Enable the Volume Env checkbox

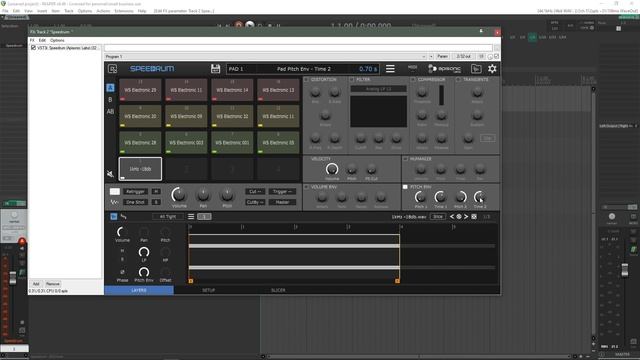coord(307,187)
